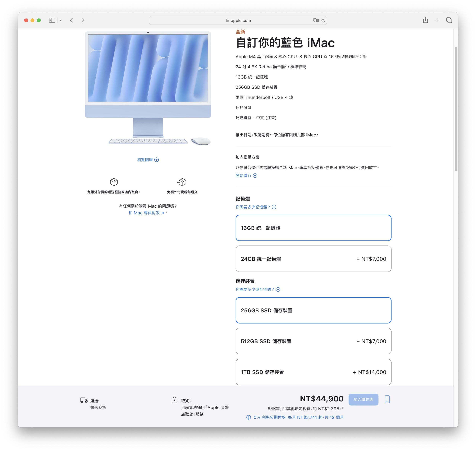Go back to previous page

pos(71,20)
